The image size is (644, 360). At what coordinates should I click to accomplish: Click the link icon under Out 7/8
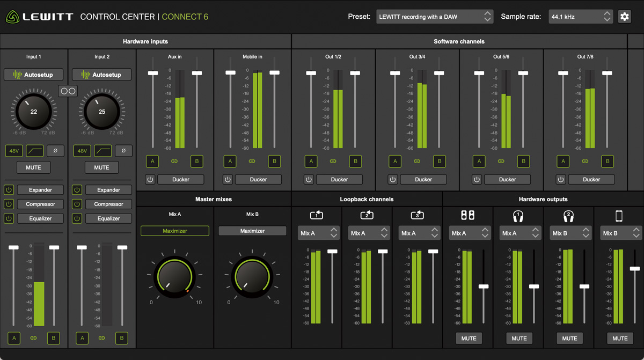pos(585,161)
